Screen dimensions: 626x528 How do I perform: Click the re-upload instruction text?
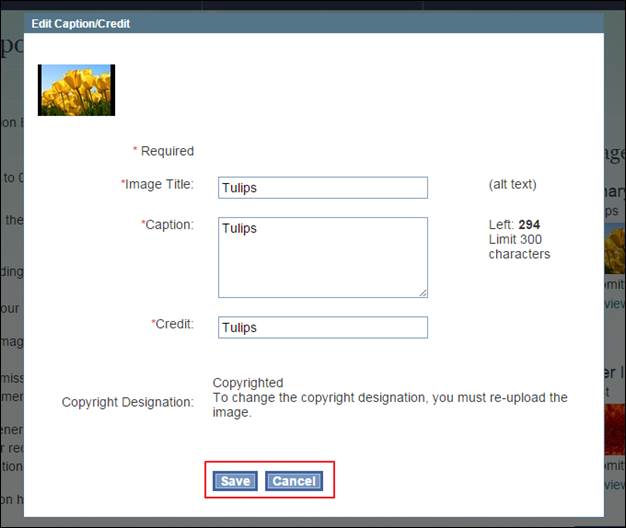click(390, 404)
